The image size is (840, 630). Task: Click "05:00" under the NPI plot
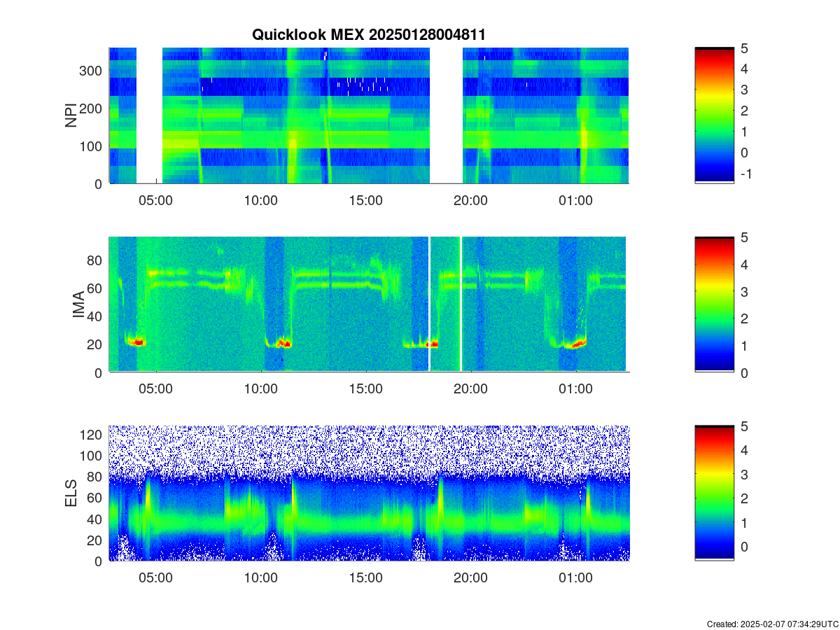[x=155, y=200]
